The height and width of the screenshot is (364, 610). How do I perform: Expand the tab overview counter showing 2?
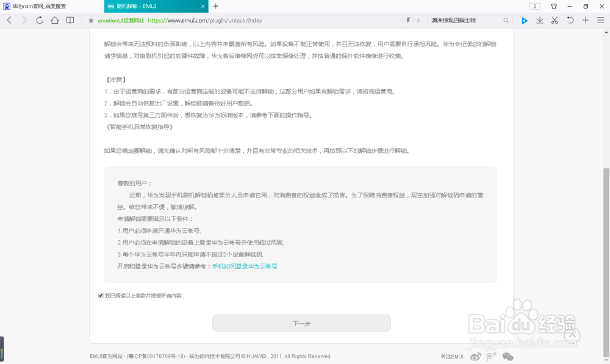536,5
